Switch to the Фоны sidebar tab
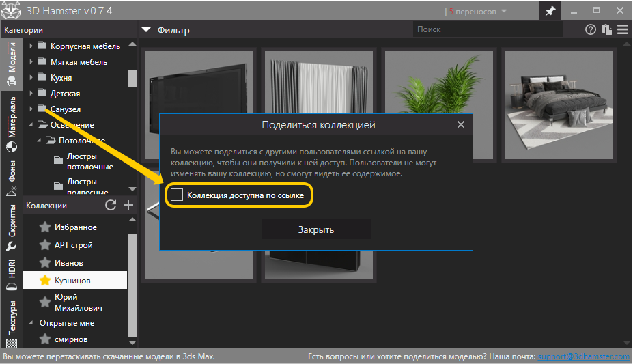 [x=12, y=178]
